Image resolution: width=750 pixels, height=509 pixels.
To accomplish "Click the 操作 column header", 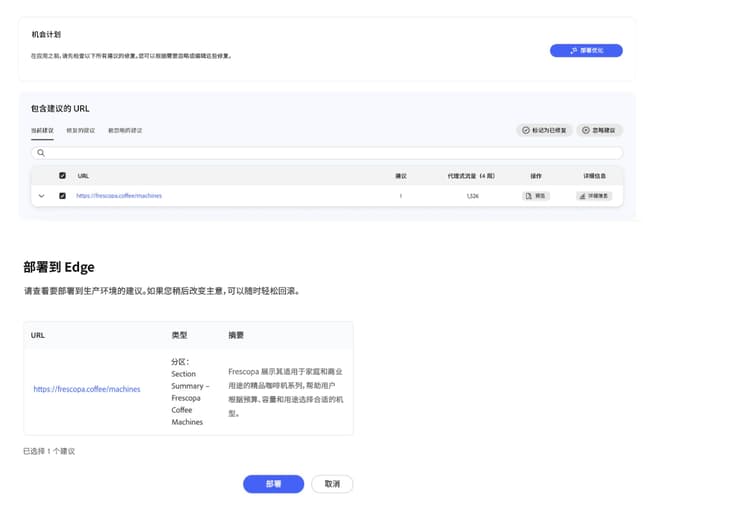I will point(536,176).
